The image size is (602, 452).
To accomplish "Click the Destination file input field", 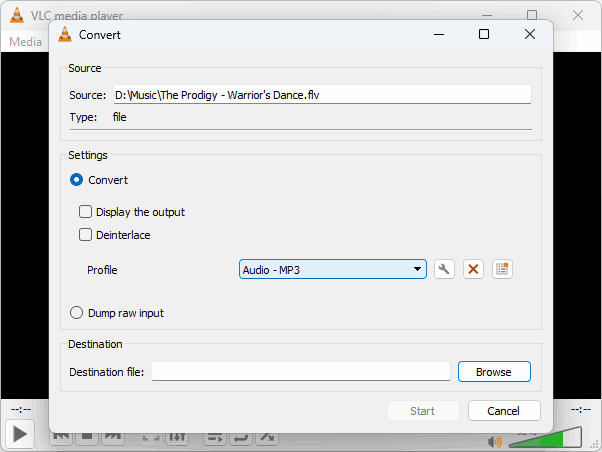I will (x=301, y=371).
